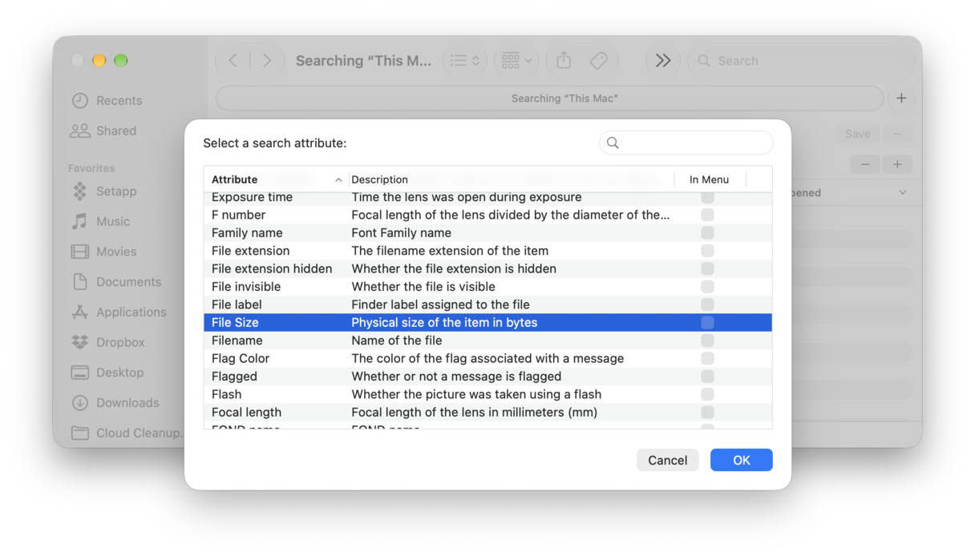Select the File extension hidden attribute row
This screenshot has height=560, width=975.
(487, 268)
